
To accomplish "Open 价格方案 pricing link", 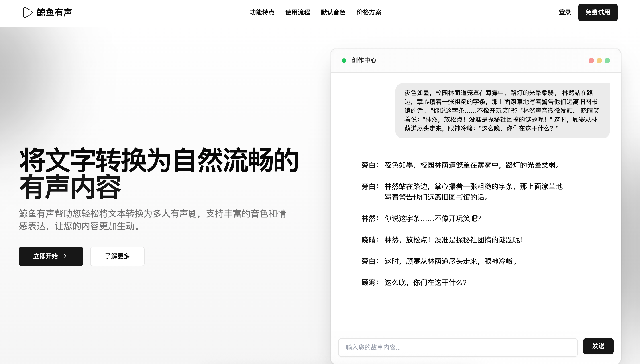I will (369, 12).
